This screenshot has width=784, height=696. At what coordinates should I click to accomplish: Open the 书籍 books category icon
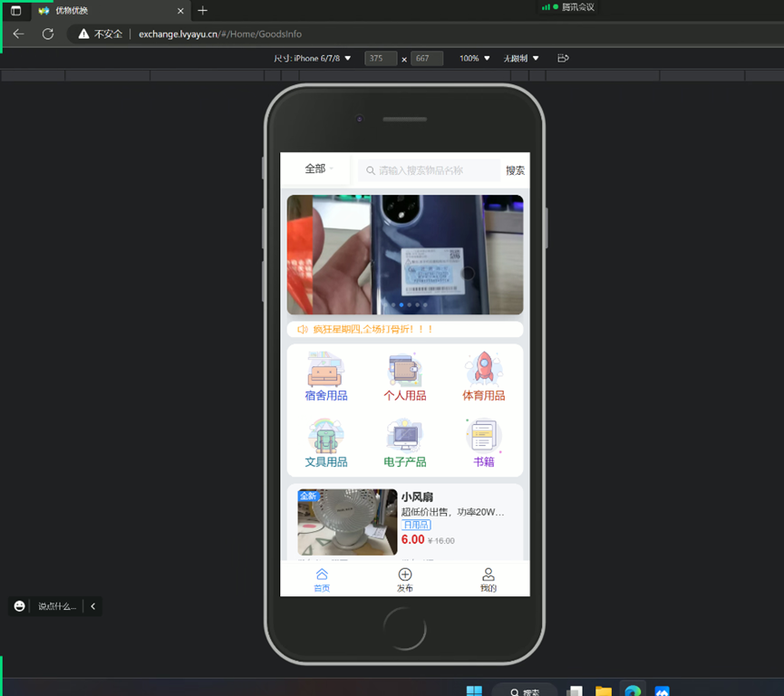pos(483,436)
